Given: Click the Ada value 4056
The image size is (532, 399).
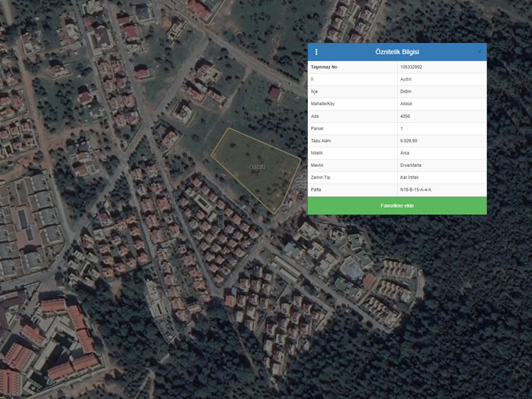Looking at the screenshot, I should [x=406, y=116].
